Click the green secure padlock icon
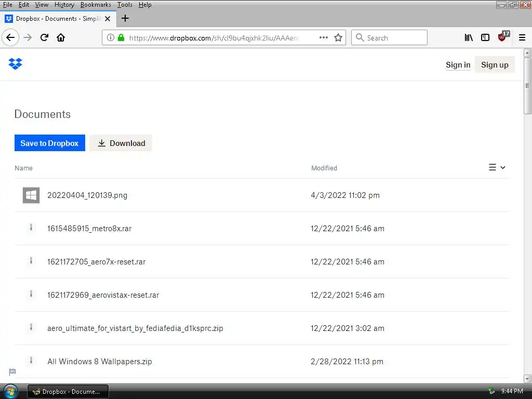This screenshot has width=532, height=399. (x=121, y=37)
